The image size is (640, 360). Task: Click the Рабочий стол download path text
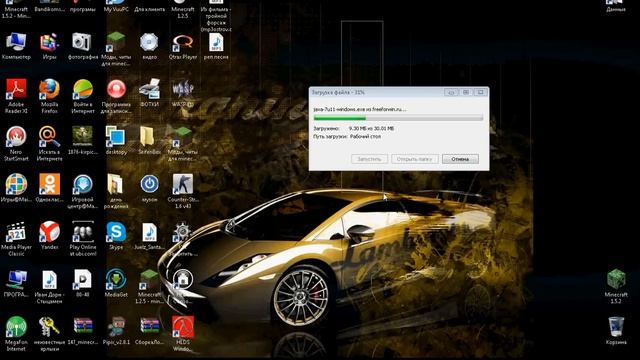click(365, 136)
